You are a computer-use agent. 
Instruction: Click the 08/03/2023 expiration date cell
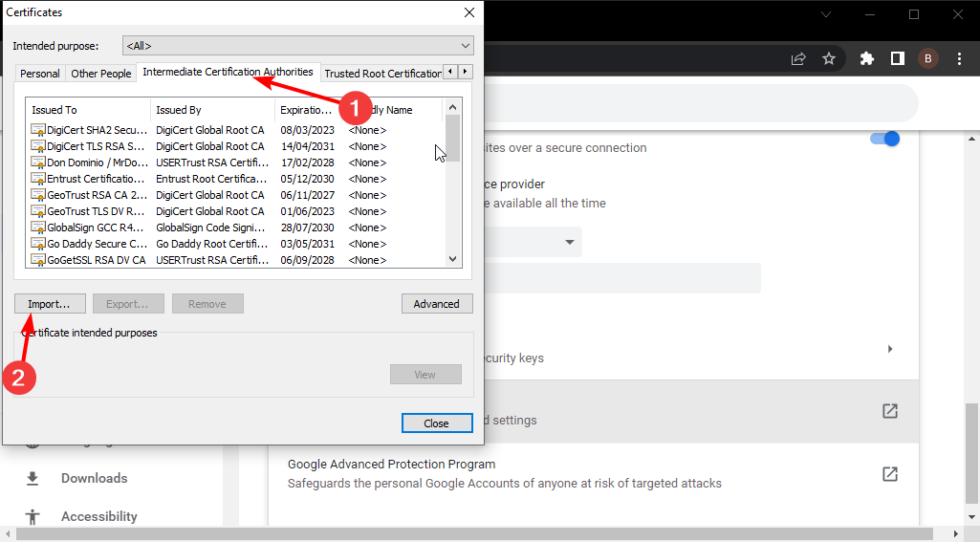click(308, 130)
